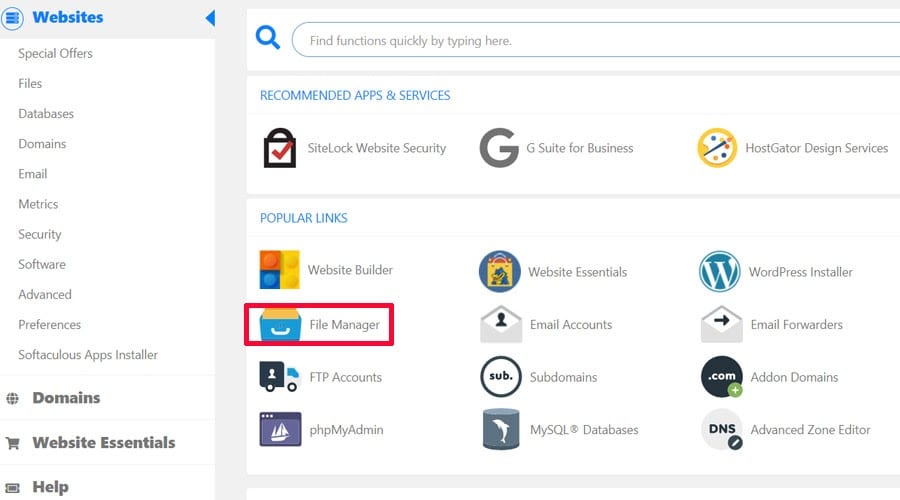Image resolution: width=900 pixels, height=500 pixels.
Task: Open the phpMyAdmin text link
Action: (346, 430)
